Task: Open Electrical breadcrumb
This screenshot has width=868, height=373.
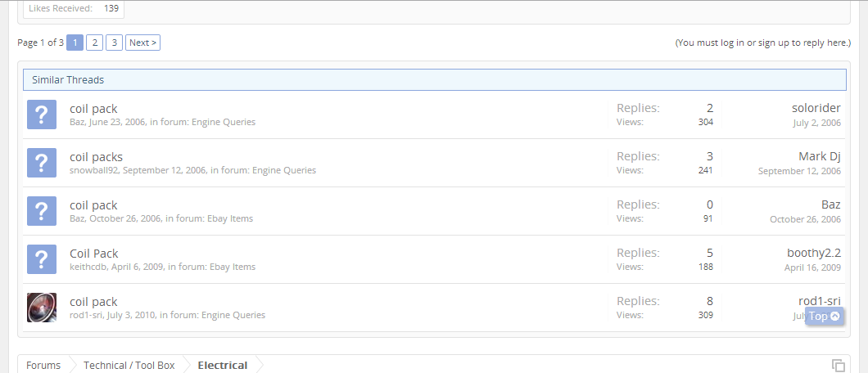Action: point(223,366)
